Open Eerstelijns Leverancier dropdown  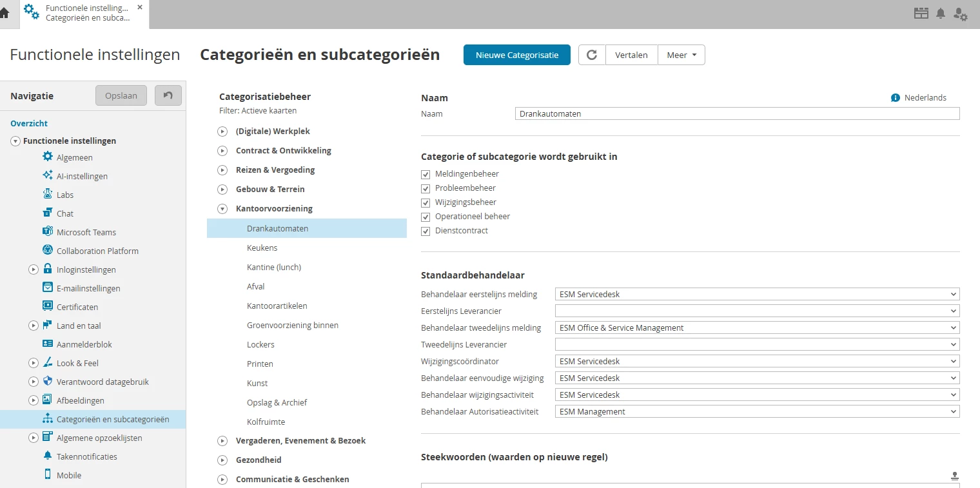click(x=757, y=311)
